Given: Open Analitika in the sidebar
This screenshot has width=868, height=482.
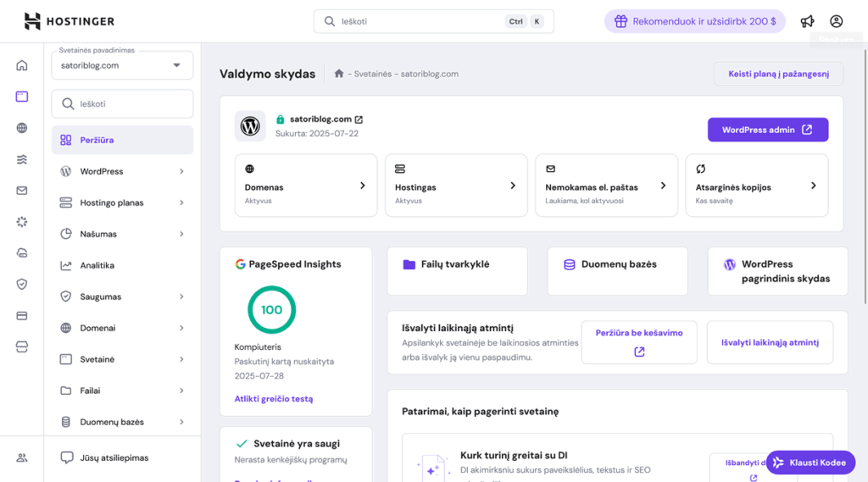Looking at the screenshot, I should pyautogui.click(x=122, y=265).
